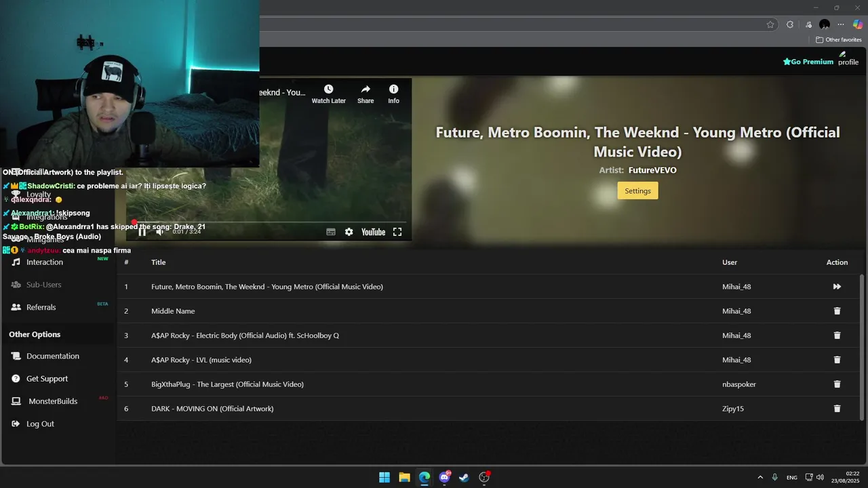
Task: Click user nbaspoker in the queue
Action: click(x=739, y=384)
